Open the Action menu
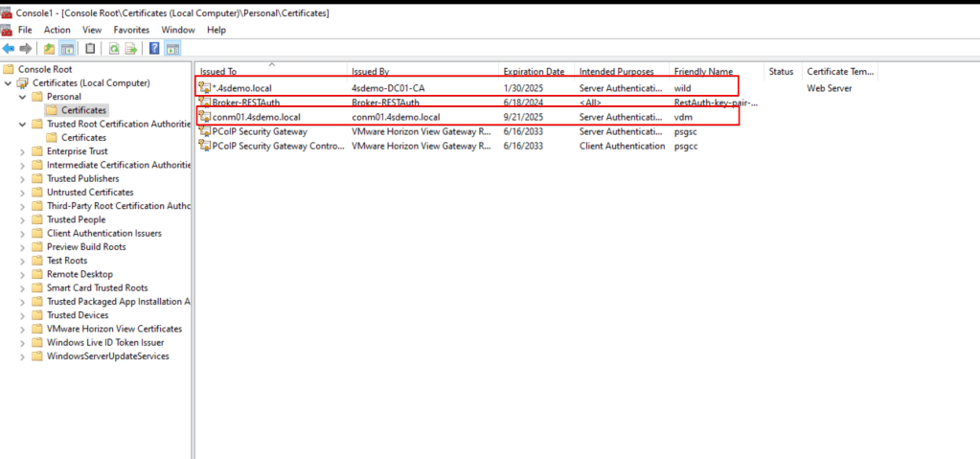The image size is (980, 459). click(57, 30)
